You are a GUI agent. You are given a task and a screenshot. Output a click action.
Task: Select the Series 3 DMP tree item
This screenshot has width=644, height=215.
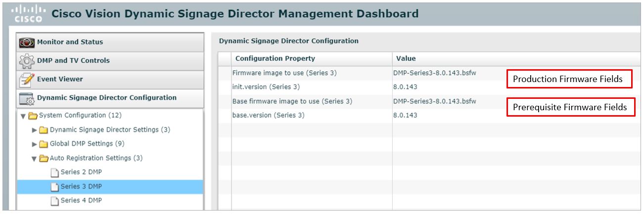pyautogui.click(x=110, y=187)
